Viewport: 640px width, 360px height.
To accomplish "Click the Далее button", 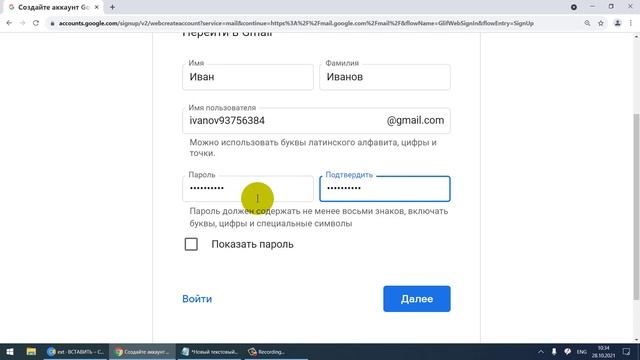I will coord(417,299).
